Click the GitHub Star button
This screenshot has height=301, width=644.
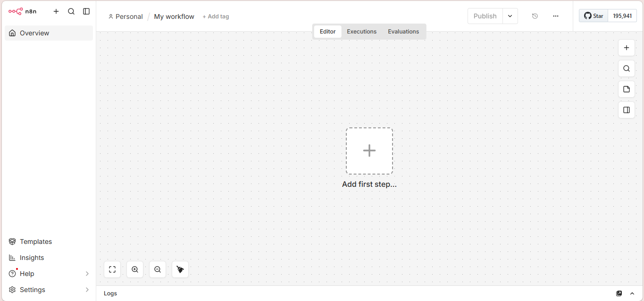(594, 16)
